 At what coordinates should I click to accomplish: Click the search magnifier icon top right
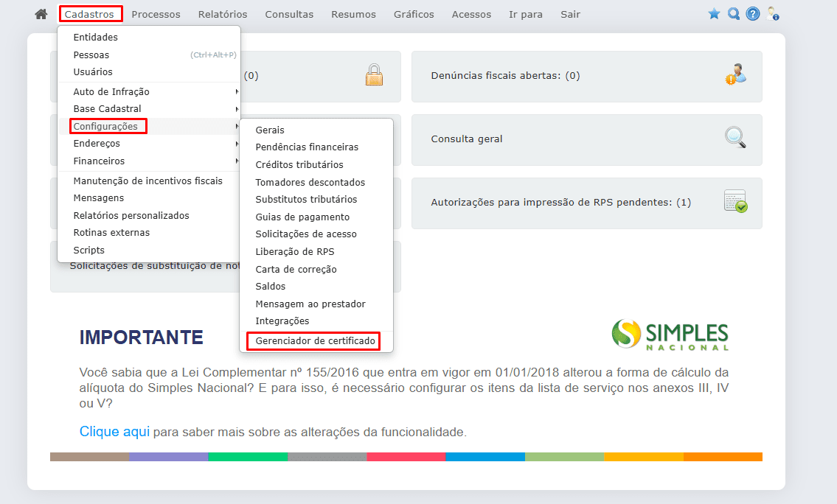point(733,13)
